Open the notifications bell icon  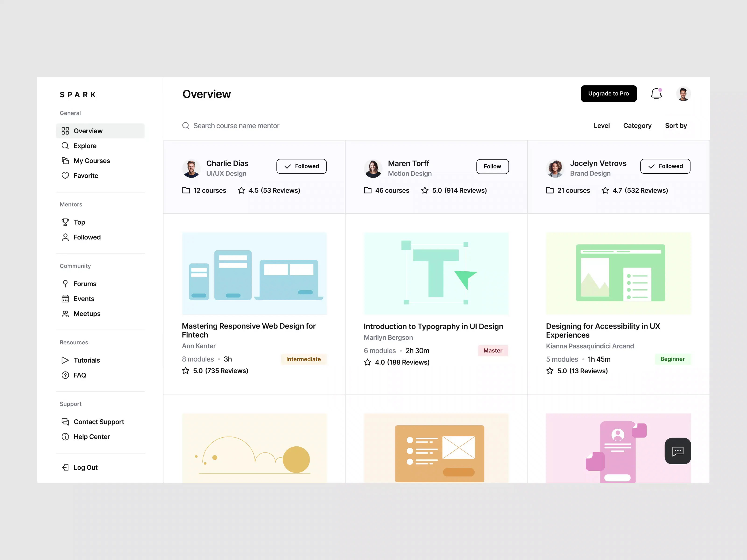point(656,94)
